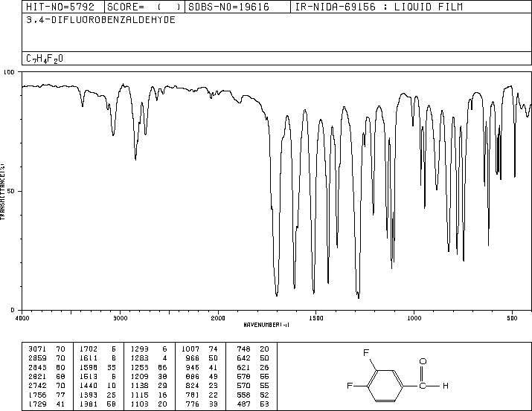
Task: Click peak table entry 1283
Action: (139, 358)
